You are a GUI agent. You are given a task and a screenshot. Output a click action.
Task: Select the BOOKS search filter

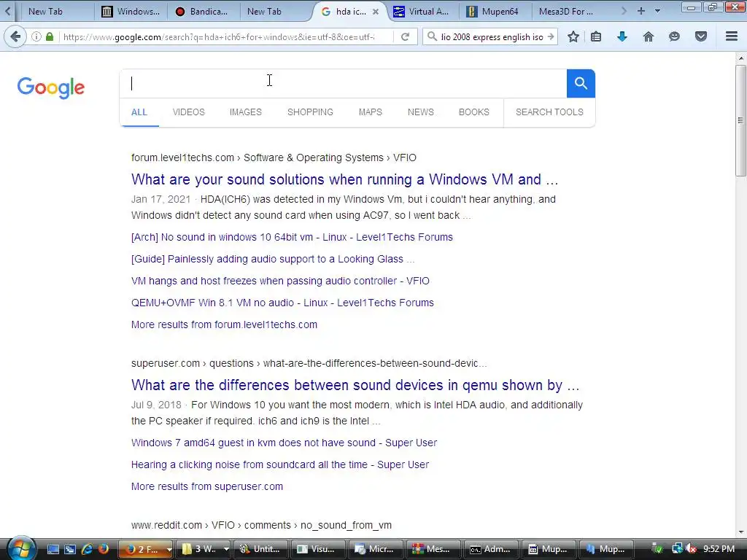(x=474, y=112)
